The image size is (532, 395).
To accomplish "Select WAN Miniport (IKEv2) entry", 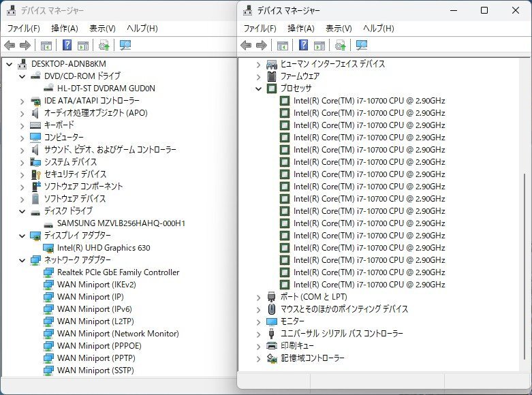I will click(x=96, y=285).
